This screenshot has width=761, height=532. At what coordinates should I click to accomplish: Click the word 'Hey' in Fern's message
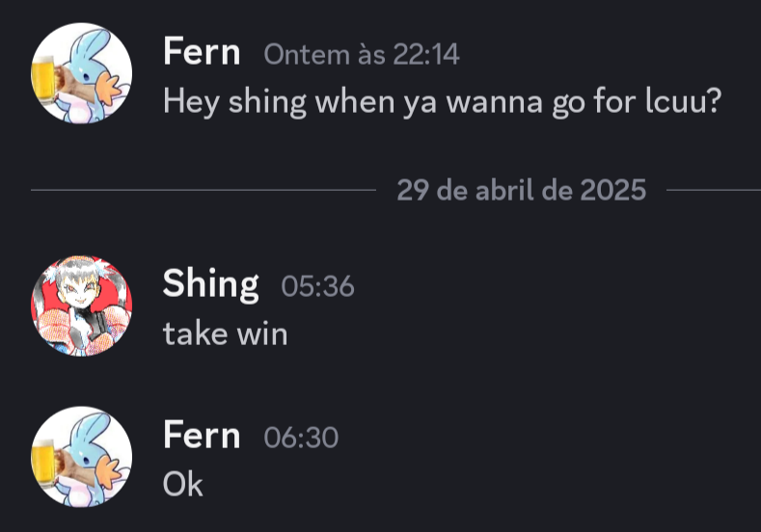(x=191, y=103)
